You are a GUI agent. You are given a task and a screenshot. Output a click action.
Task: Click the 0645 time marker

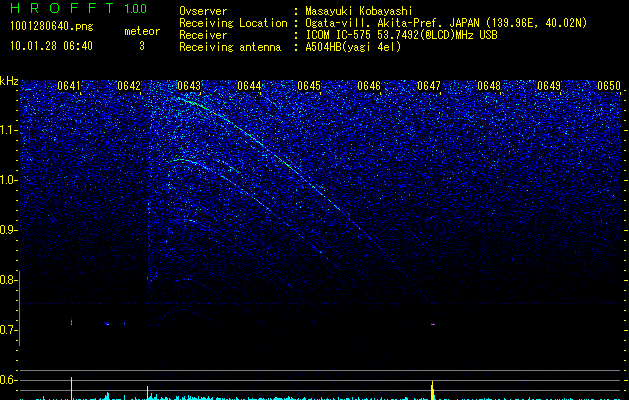pyautogui.click(x=309, y=86)
